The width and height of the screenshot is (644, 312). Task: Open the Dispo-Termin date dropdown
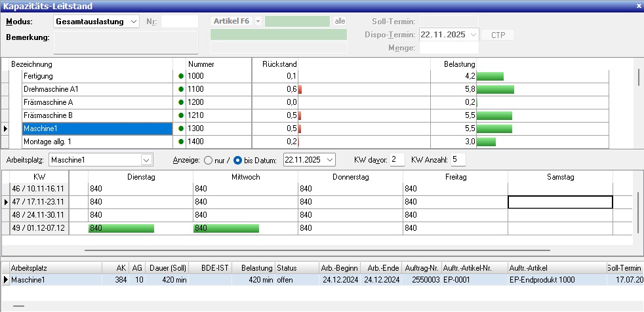coord(473,35)
